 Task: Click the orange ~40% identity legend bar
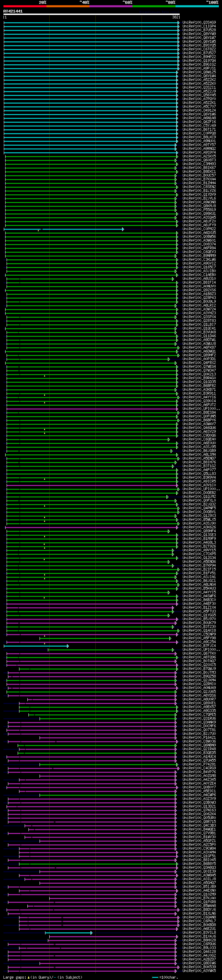pyautogui.click(x=68, y=6)
